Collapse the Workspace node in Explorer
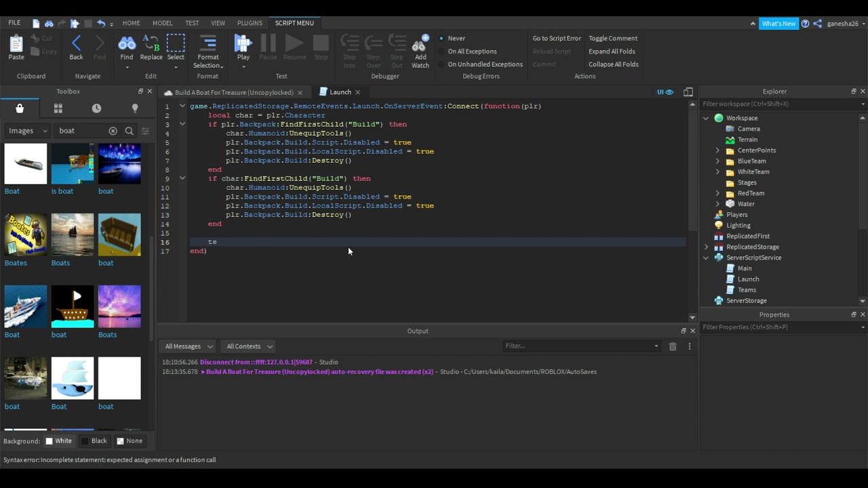Viewport: 868px width, 488px height. pyautogui.click(x=706, y=118)
